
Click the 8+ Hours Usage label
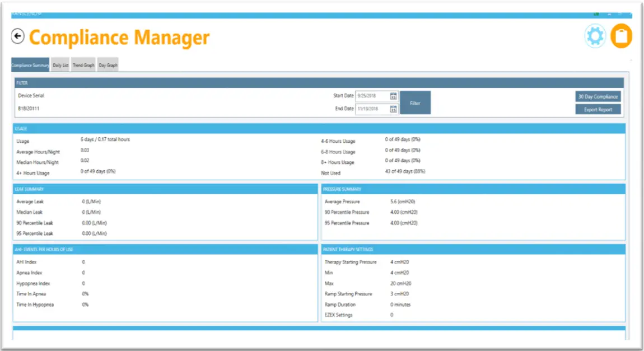pos(337,162)
